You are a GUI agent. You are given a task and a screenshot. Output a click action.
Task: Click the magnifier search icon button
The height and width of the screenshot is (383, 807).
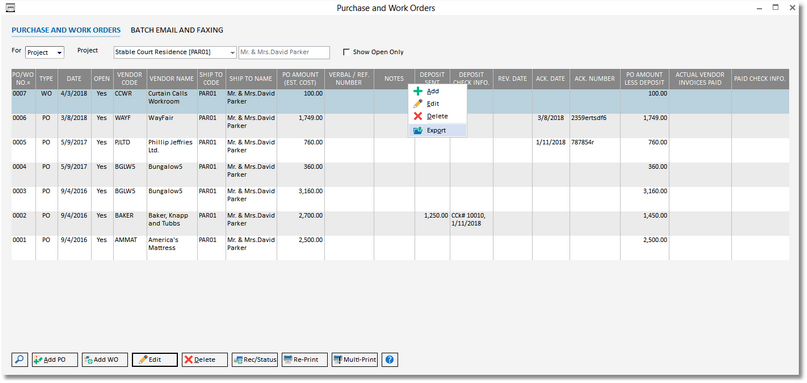(x=20, y=360)
